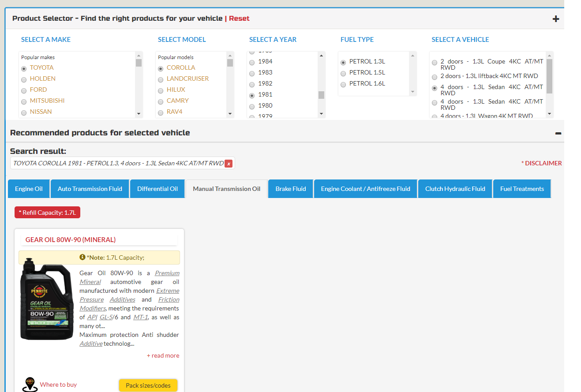
Task: Click the Penrite map pin icon
Action: pyautogui.click(x=30, y=385)
